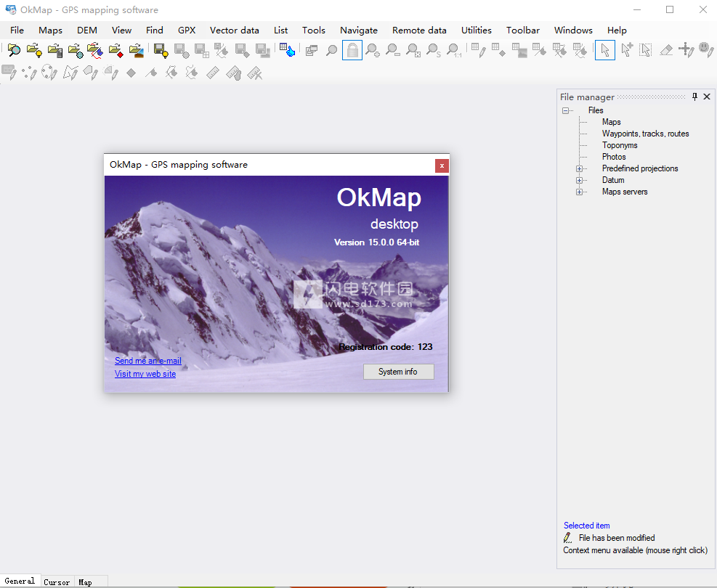Expand the Datum tree node
Screen dimensions: 717x588
(580, 180)
